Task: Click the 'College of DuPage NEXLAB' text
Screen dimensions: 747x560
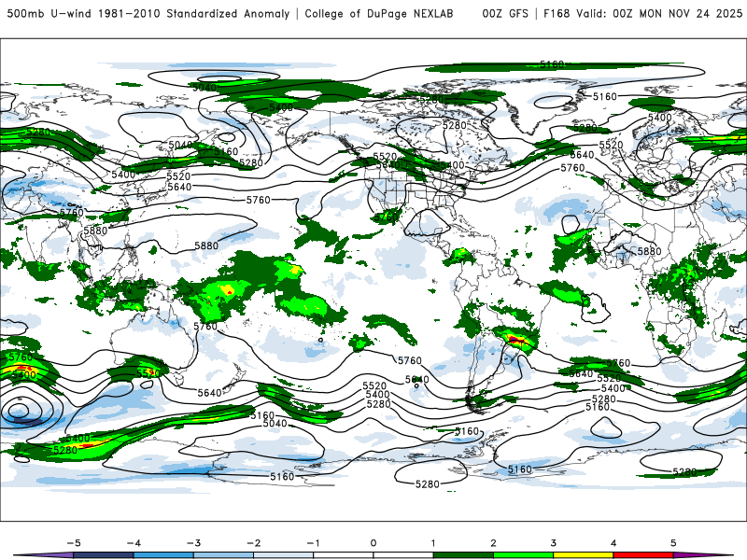Action: (x=379, y=13)
